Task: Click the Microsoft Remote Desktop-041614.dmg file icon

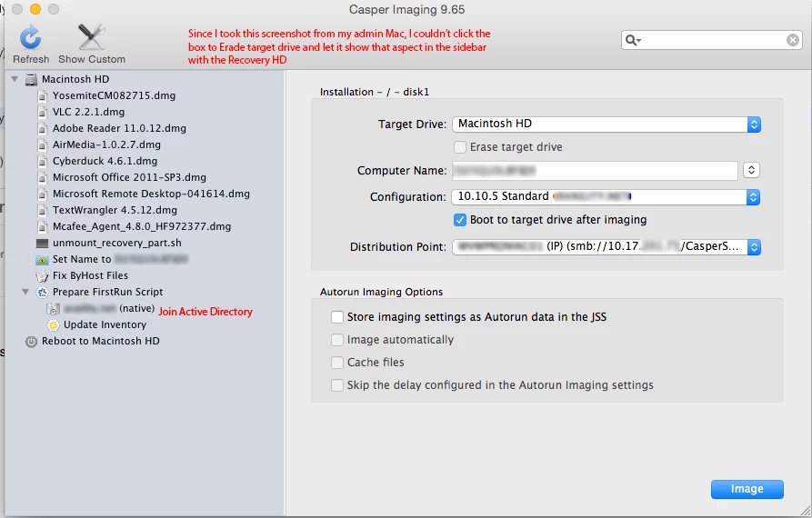Action: (43, 194)
